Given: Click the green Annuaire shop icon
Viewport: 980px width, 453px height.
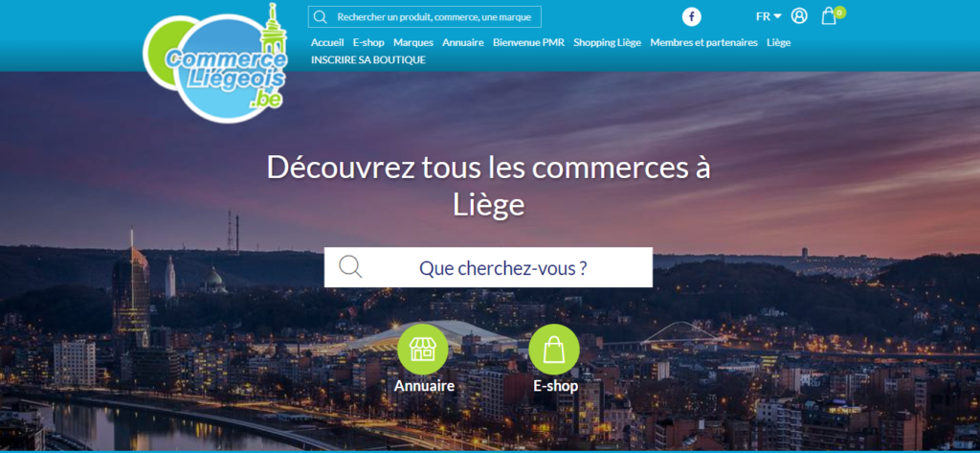Looking at the screenshot, I should click(x=423, y=350).
